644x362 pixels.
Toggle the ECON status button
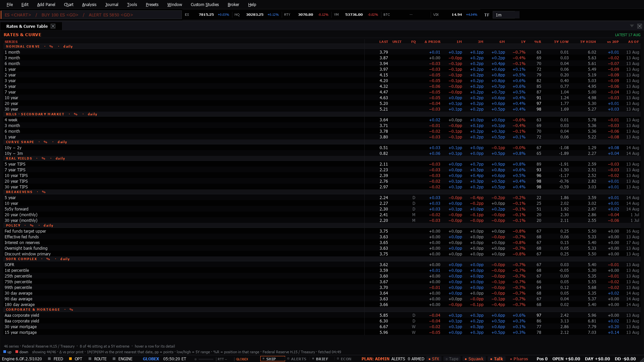click(x=344, y=359)
